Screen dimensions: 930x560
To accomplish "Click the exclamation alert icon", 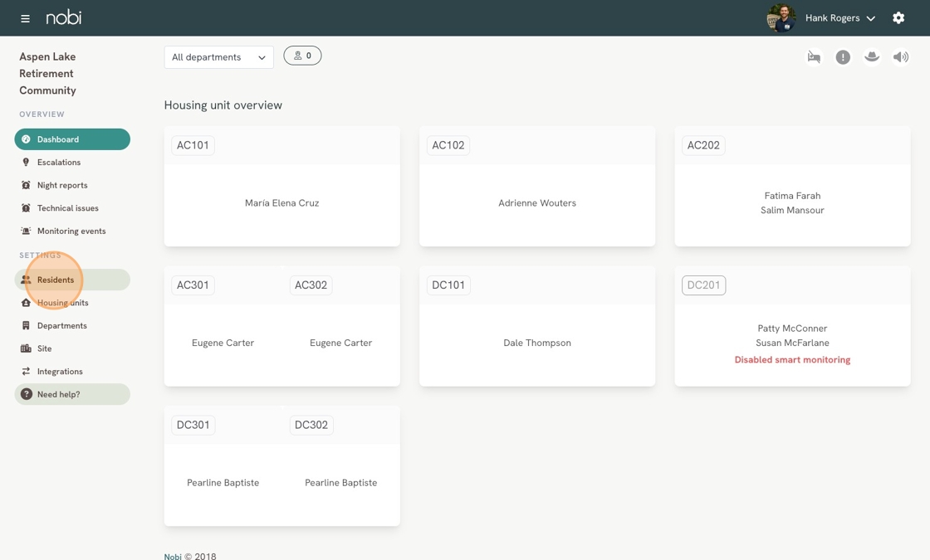I will [843, 57].
